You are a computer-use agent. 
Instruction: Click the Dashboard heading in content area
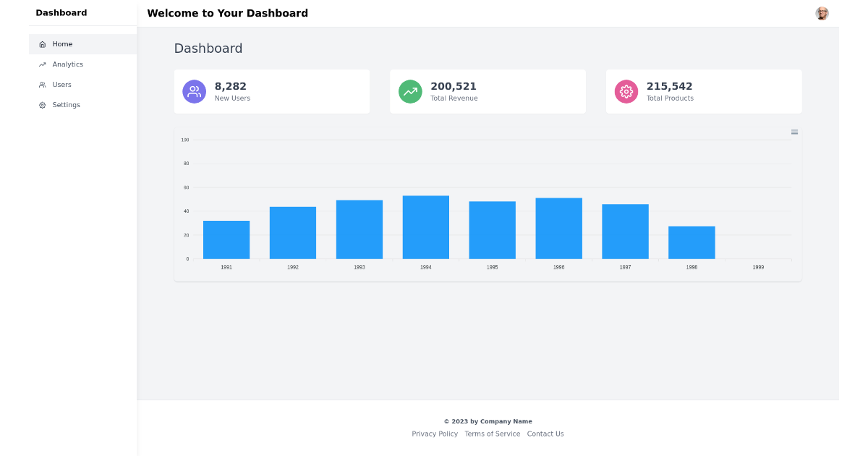coord(208,48)
